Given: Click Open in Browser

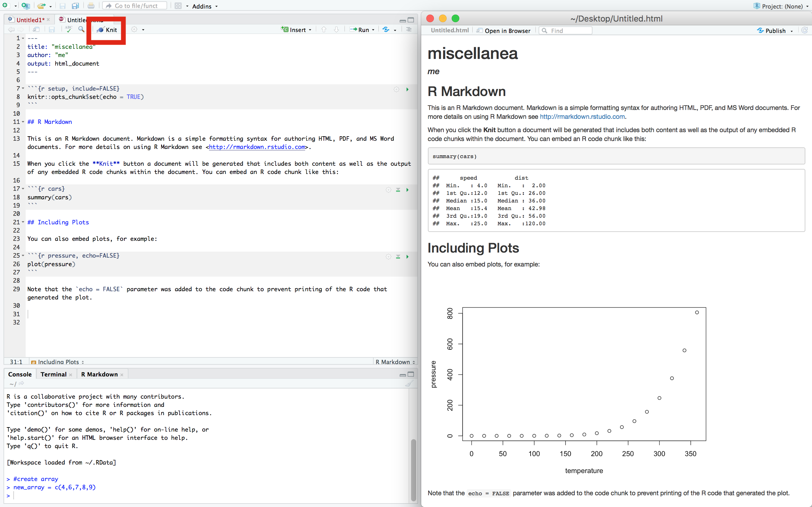Looking at the screenshot, I should pyautogui.click(x=503, y=30).
